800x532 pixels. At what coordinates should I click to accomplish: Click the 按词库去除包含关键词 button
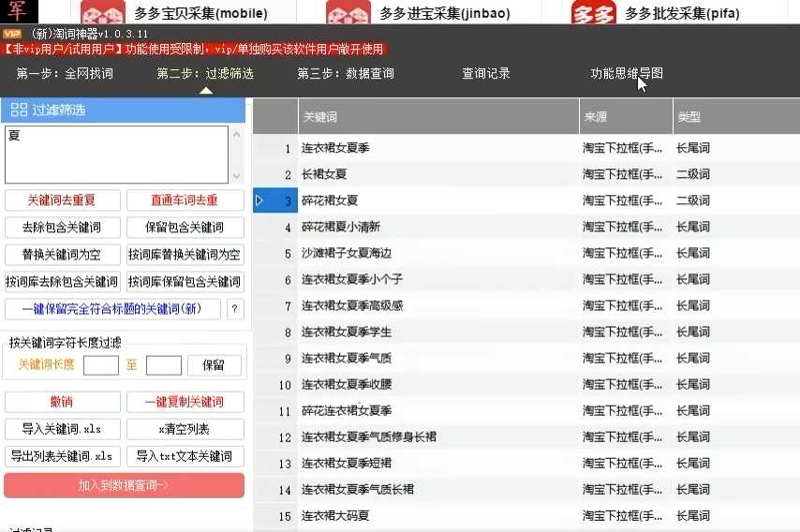[62, 282]
